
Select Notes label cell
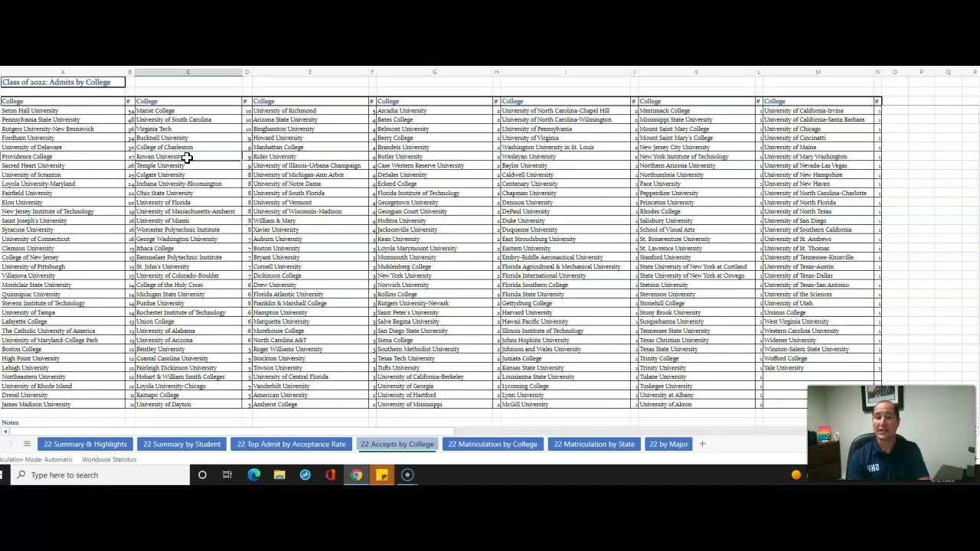62,423
